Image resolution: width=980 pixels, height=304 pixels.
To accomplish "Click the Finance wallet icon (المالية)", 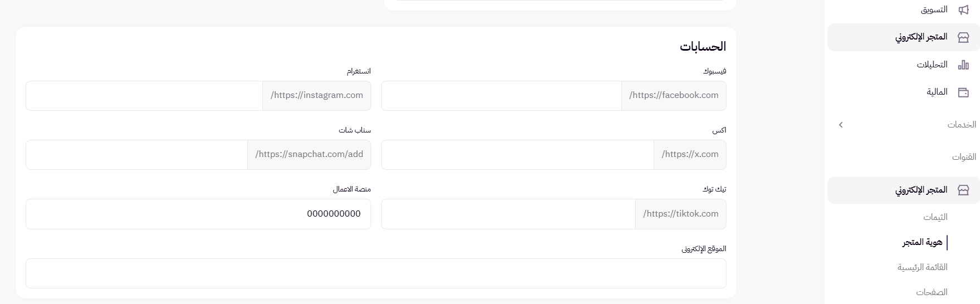I will coord(963,92).
